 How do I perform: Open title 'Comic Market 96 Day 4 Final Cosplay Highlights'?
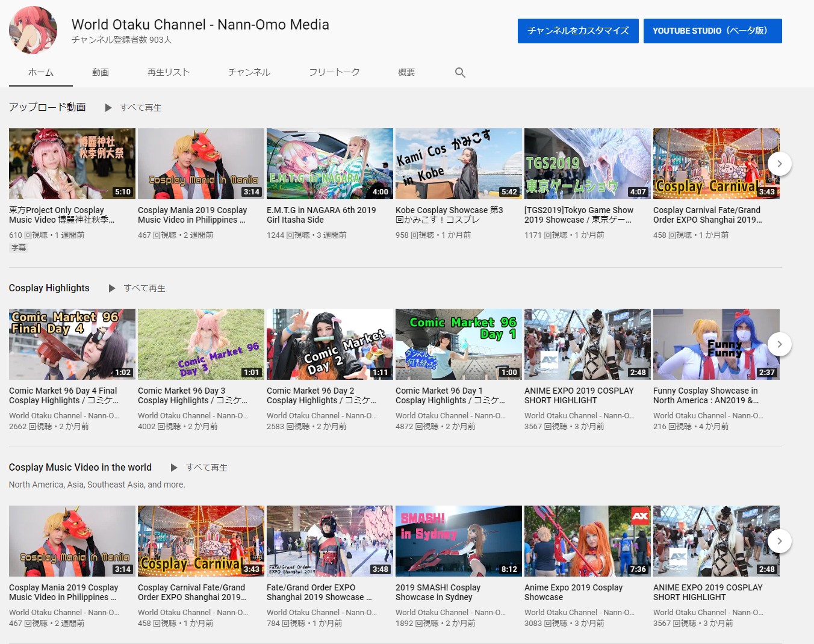tap(64, 395)
